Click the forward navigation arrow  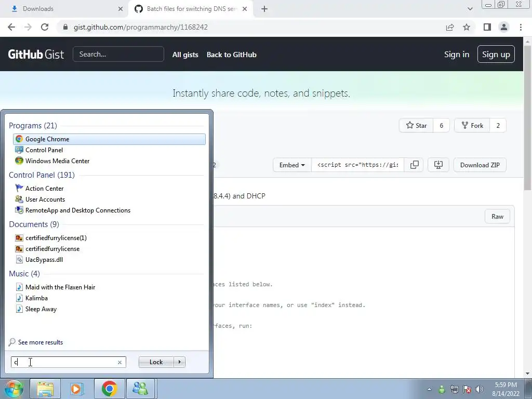(x=28, y=27)
